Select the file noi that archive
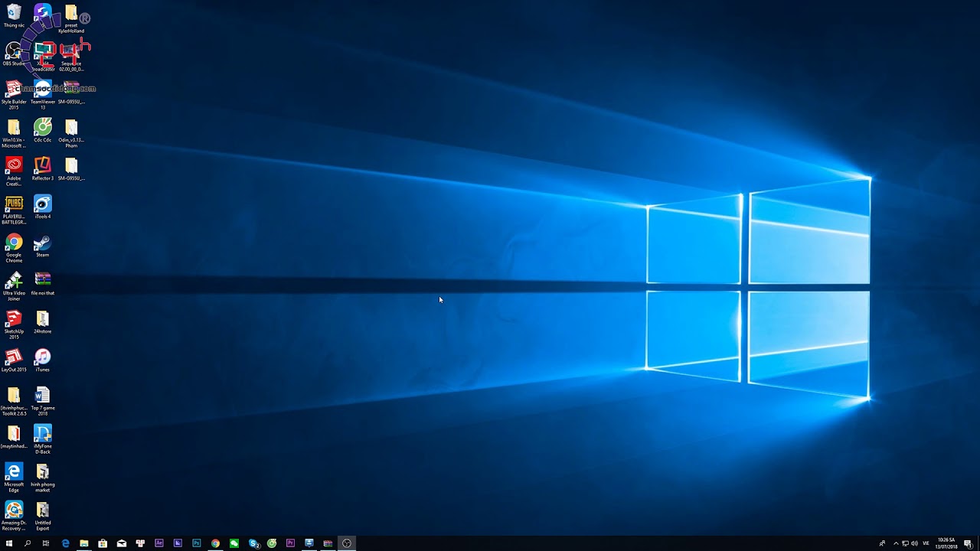This screenshot has width=980, height=551. [43, 284]
